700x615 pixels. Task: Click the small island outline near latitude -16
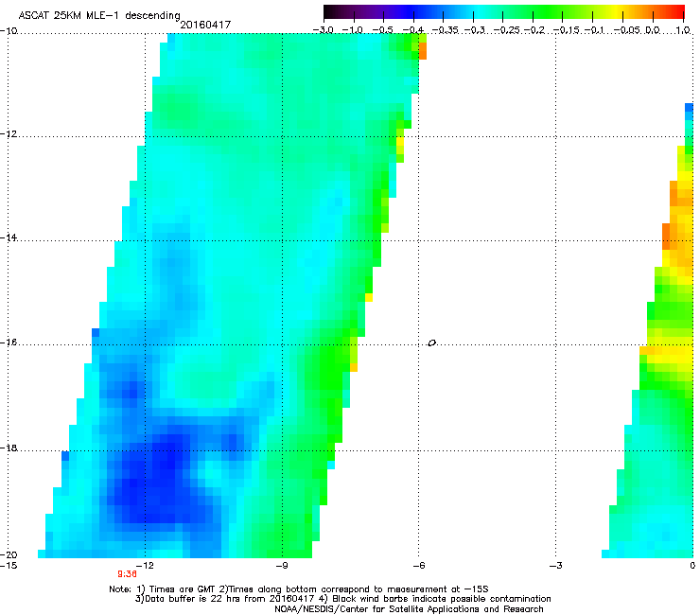tap(431, 343)
